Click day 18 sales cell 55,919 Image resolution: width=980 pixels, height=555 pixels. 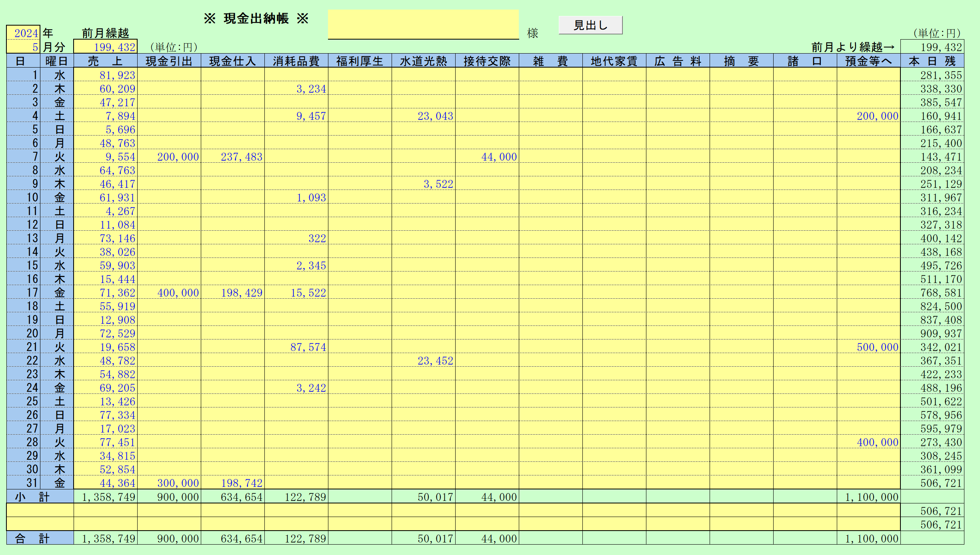click(106, 306)
